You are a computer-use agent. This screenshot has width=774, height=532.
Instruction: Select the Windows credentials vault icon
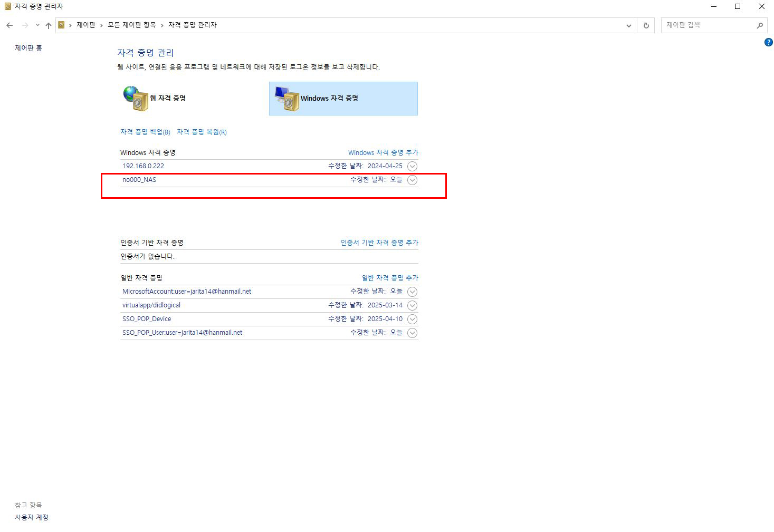click(287, 99)
